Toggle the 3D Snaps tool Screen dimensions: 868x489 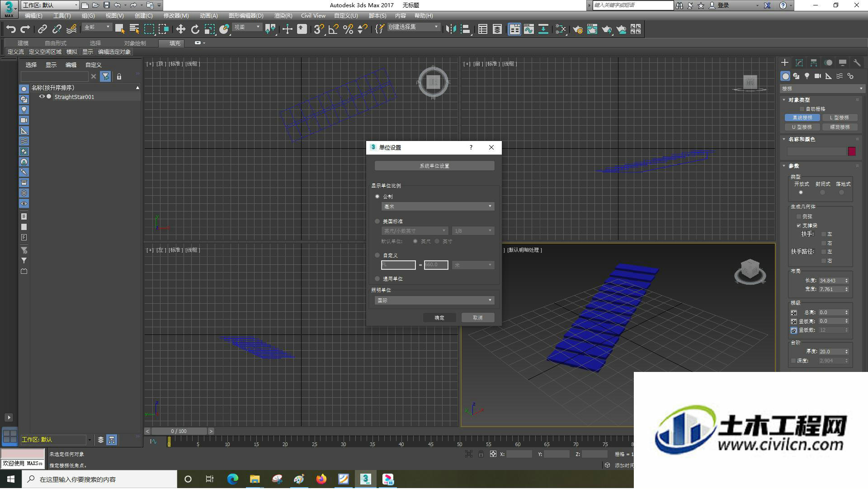point(319,29)
